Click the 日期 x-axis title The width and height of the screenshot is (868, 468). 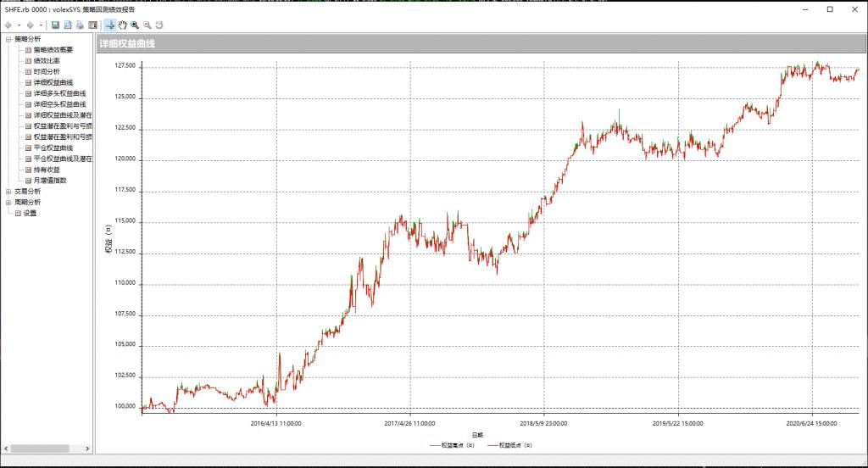tap(477, 435)
